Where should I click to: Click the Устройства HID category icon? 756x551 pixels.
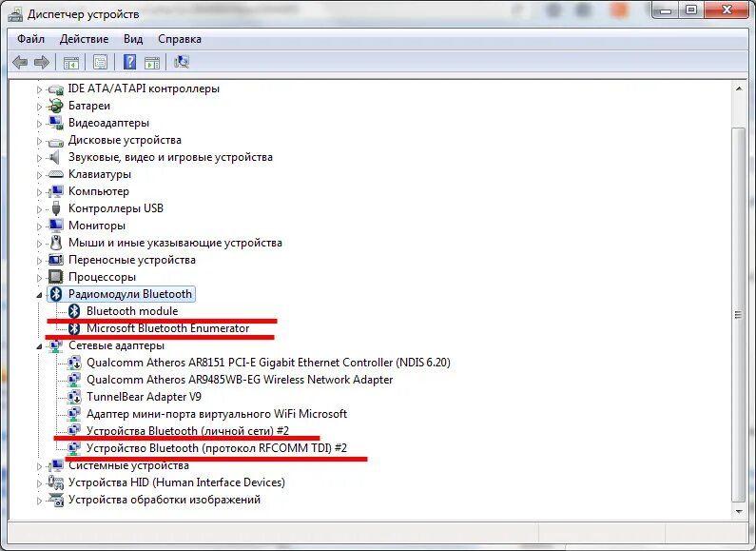coord(56,482)
